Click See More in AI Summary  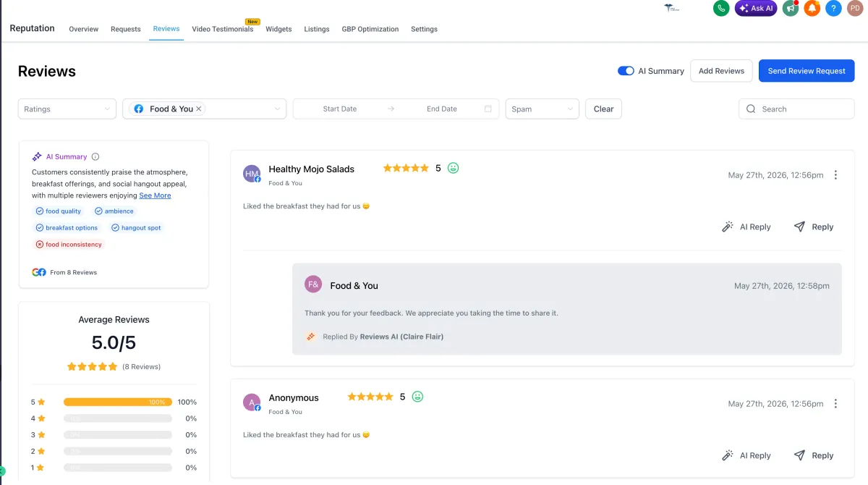coord(156,195)
